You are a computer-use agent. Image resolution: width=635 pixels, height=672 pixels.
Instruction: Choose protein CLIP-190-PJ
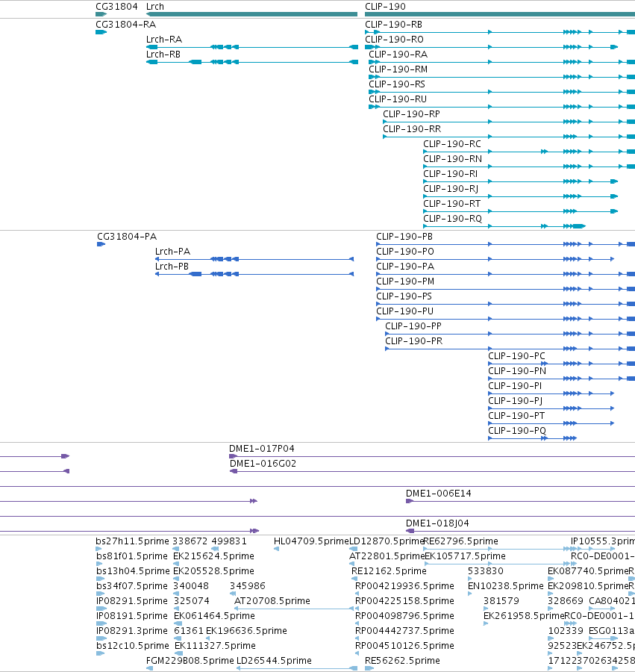click(x=515, y=401)
